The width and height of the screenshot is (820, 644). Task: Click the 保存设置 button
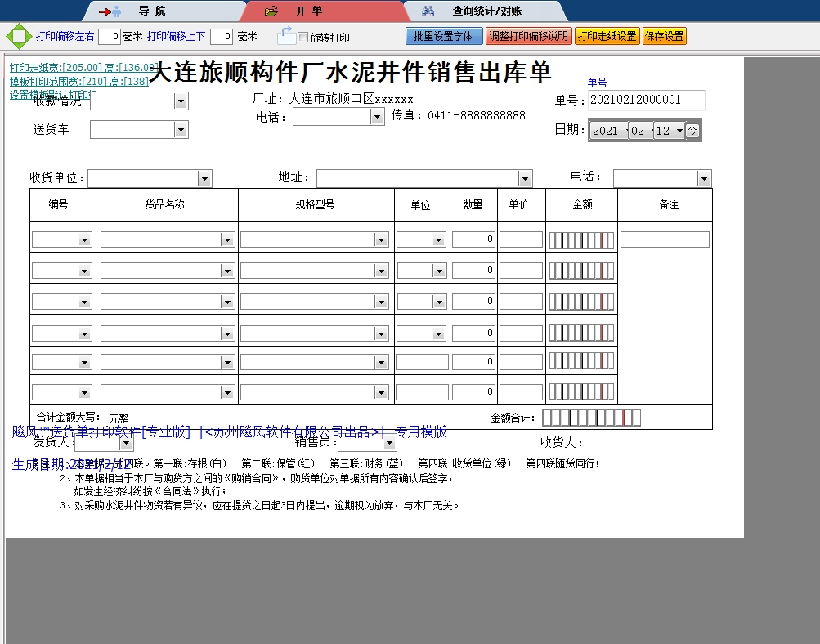coord(664,36)
